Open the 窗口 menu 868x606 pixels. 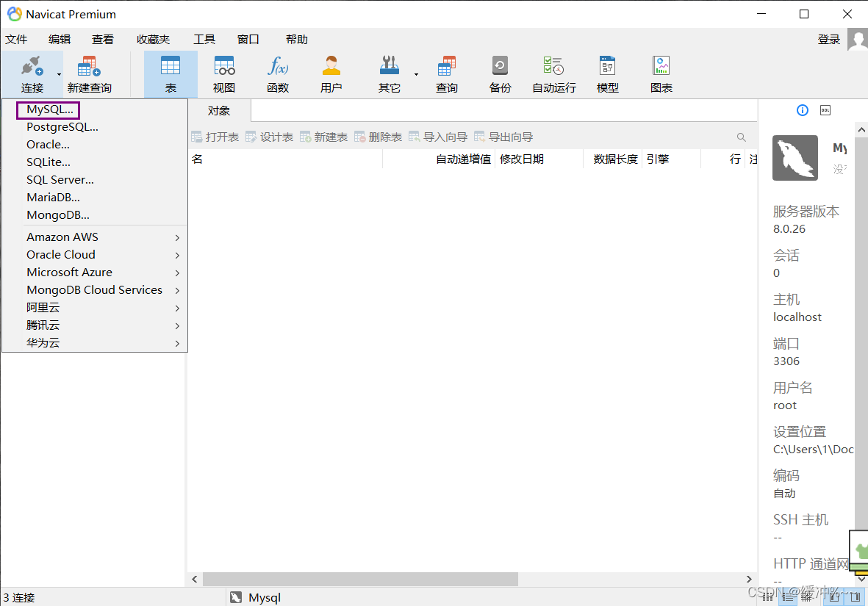coord(248,39)
